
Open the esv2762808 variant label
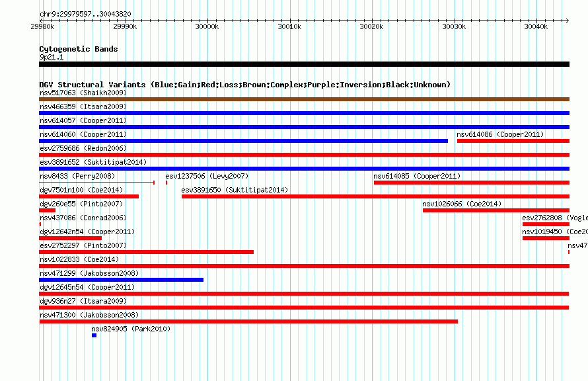[x=555, y=218]
